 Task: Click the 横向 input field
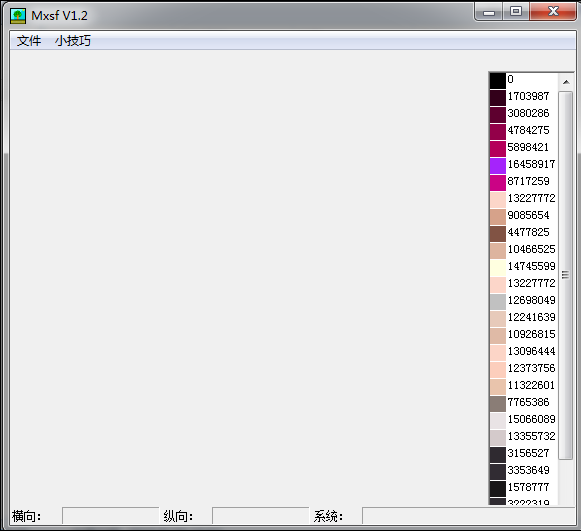(110, 515)
